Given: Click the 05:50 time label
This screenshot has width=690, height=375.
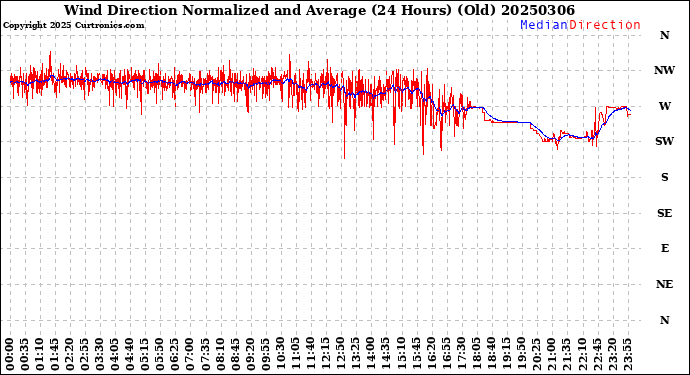Looking at the screenshot, I should pyautogui.click(x=160, y=354).
